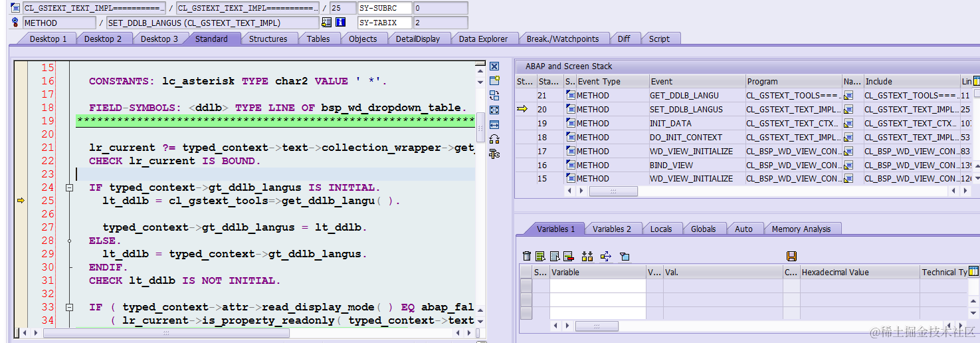Select first row selector in Variables table

[526, 285]
